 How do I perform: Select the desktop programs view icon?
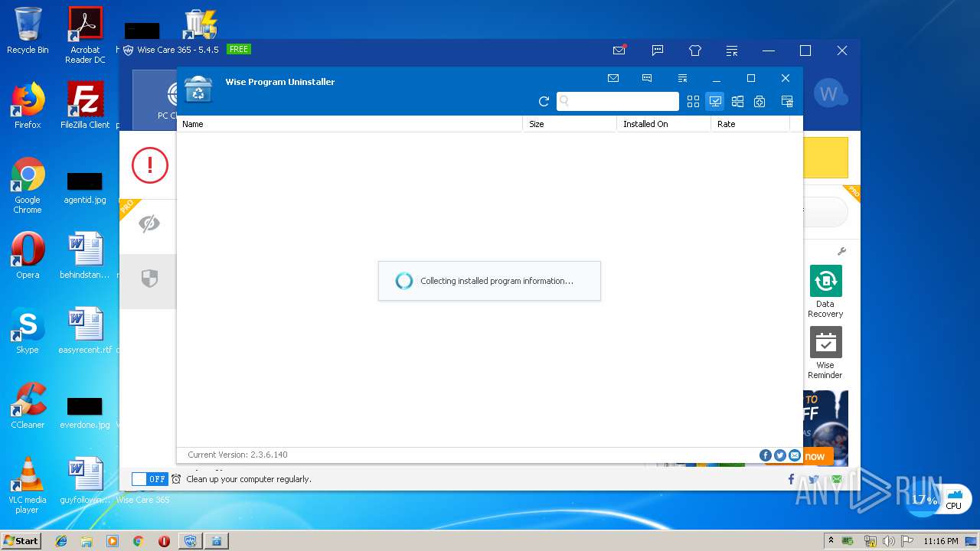[715, 101]
